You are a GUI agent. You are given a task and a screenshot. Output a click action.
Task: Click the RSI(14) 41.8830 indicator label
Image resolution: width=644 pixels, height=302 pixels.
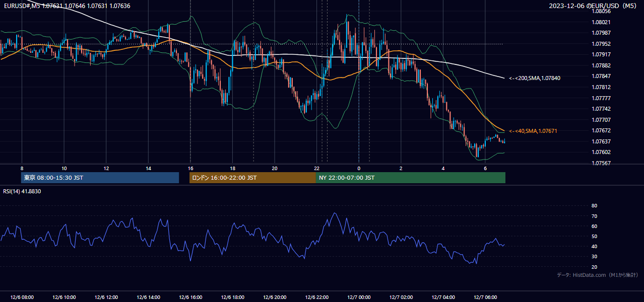[x=22, y=191]
